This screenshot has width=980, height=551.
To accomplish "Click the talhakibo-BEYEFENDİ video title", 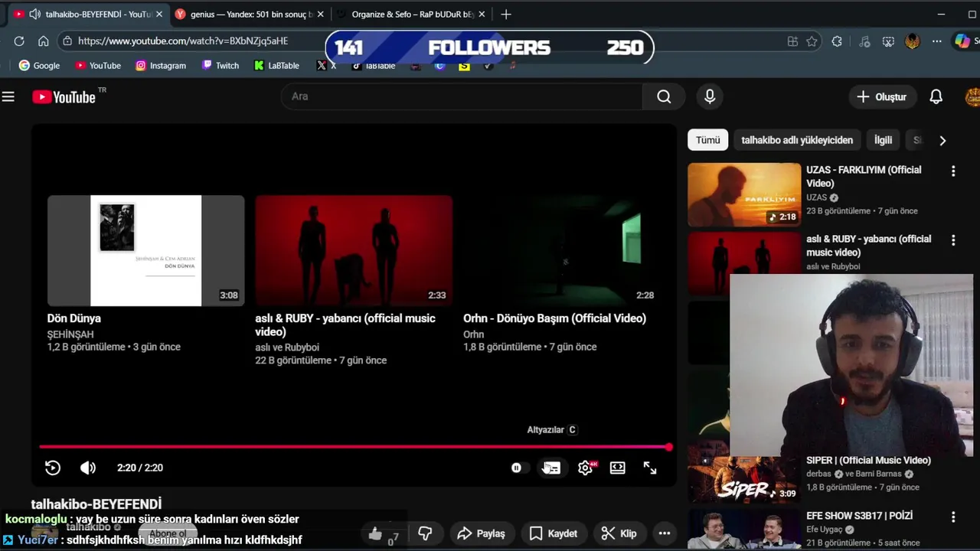I will click(x=96, y=504).
